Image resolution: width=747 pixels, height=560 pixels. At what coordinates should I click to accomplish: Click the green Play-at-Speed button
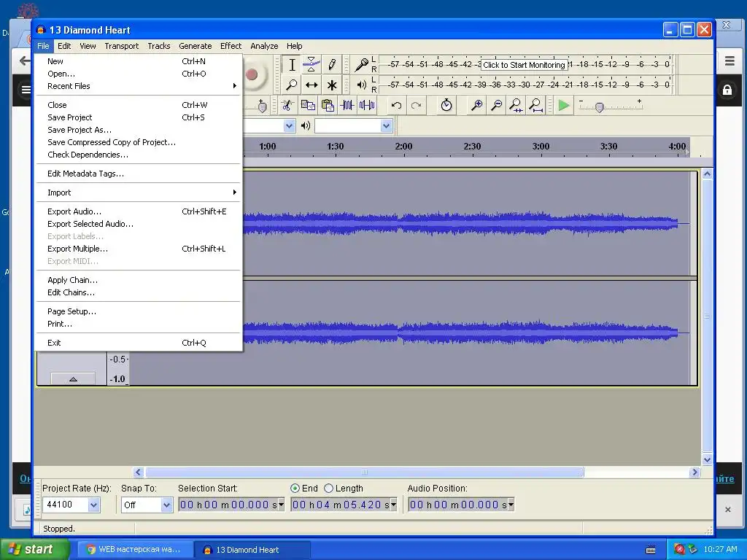(564, 105)
